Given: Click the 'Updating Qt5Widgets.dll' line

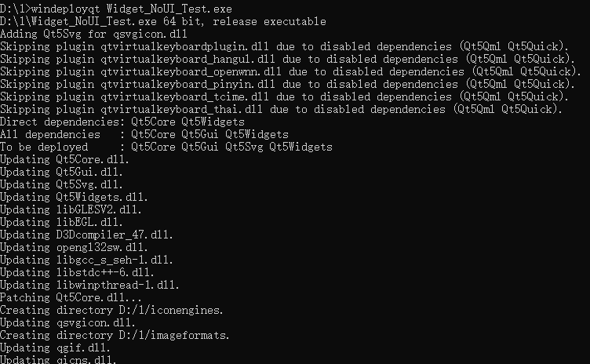Looking at the screenshot, I should pos(74,197).
